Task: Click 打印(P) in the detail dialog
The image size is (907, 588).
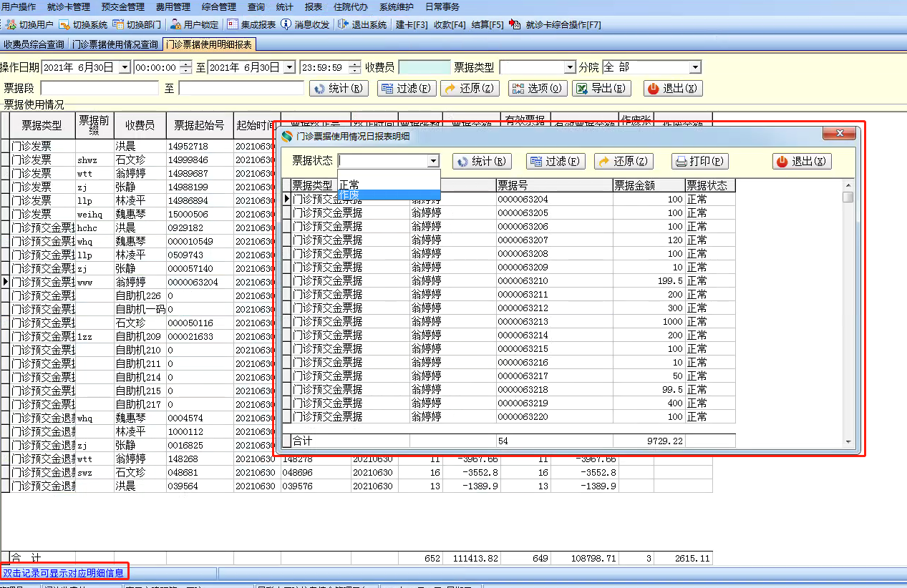Action: [699, 162]
